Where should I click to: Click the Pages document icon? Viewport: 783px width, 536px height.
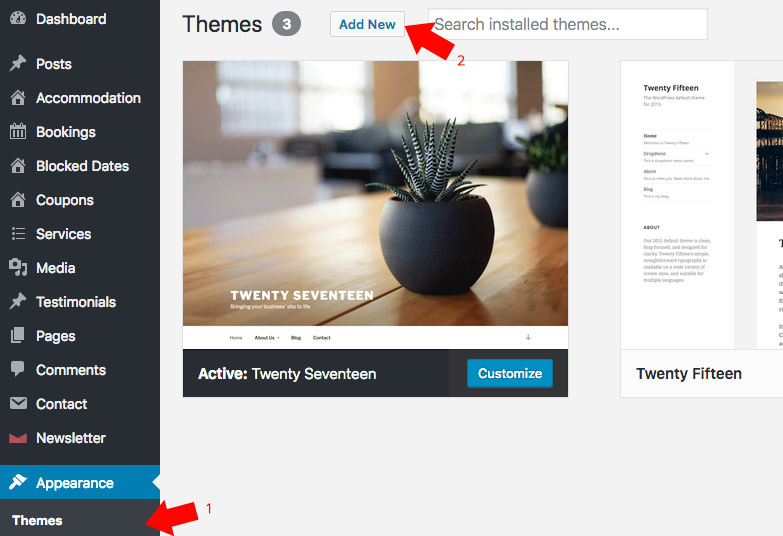18,335
